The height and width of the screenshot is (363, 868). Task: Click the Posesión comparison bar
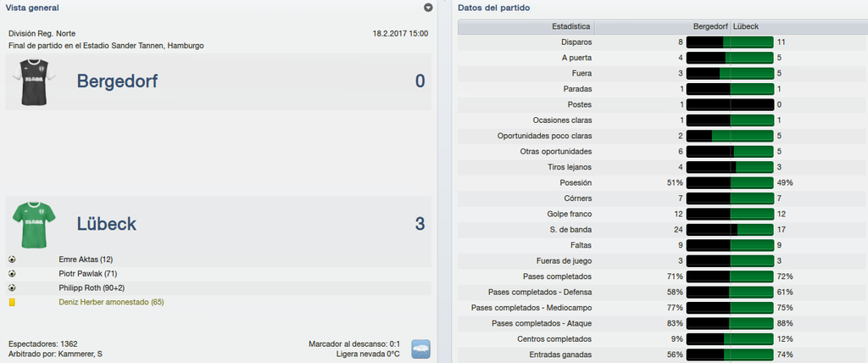pos(730,183)
